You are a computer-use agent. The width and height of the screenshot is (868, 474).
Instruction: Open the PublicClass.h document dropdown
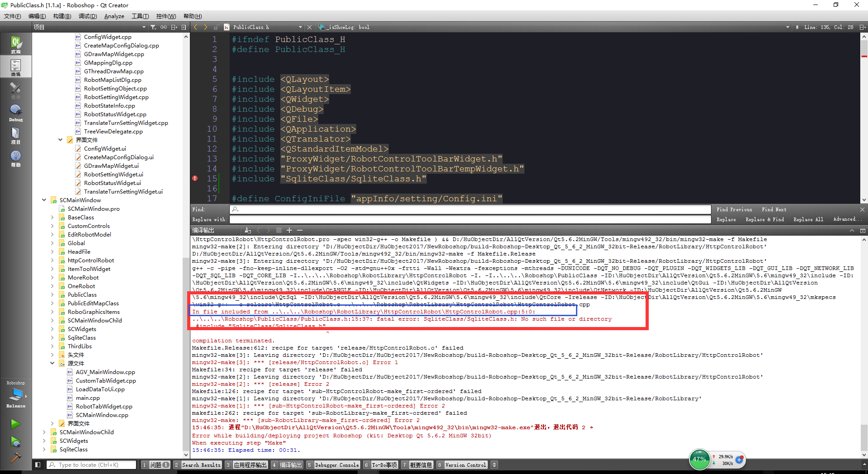(301, 27)
